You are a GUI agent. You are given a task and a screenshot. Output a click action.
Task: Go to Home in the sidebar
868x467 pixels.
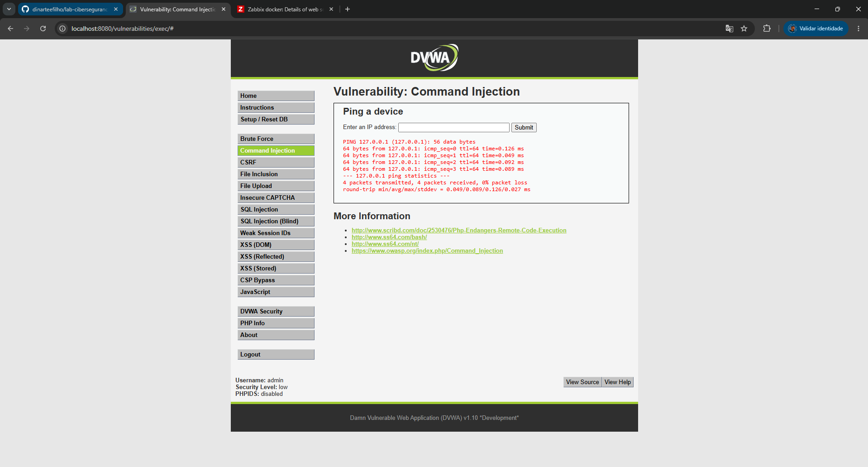tap(276, 96)
